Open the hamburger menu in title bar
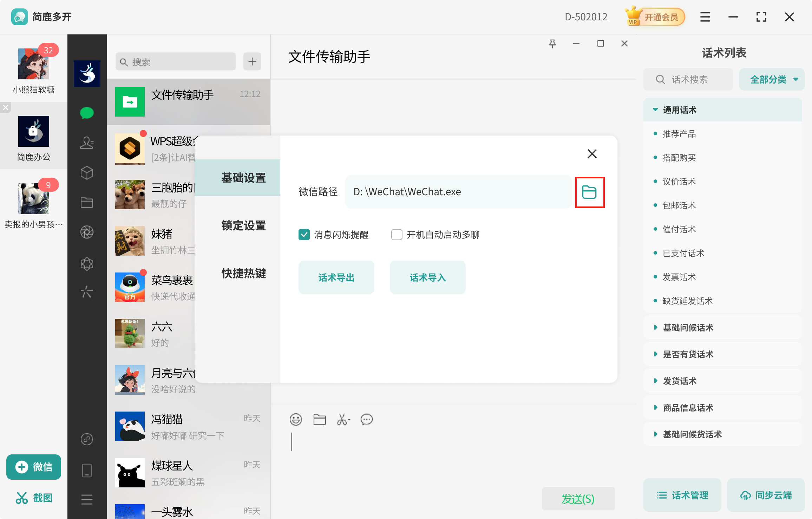812x519 pixels. (x=705, y=17)
